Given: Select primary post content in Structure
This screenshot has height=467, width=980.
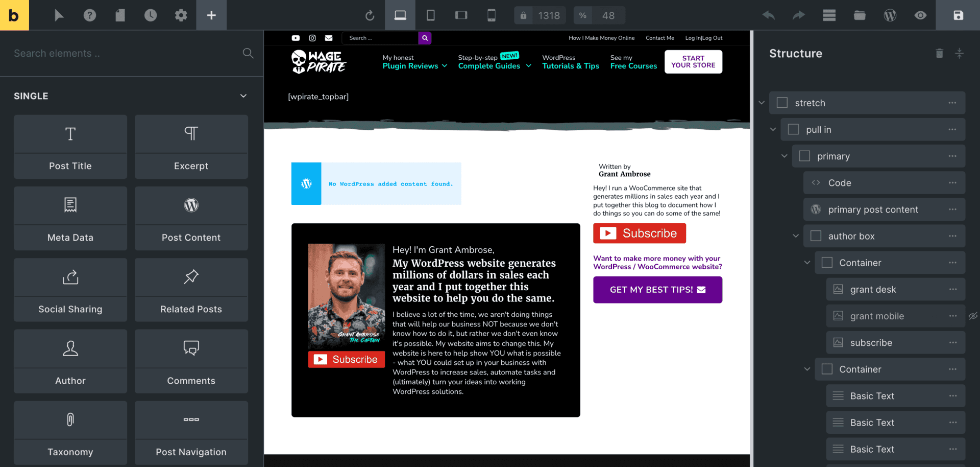Looking at the screenshot, I should (884, 209).
